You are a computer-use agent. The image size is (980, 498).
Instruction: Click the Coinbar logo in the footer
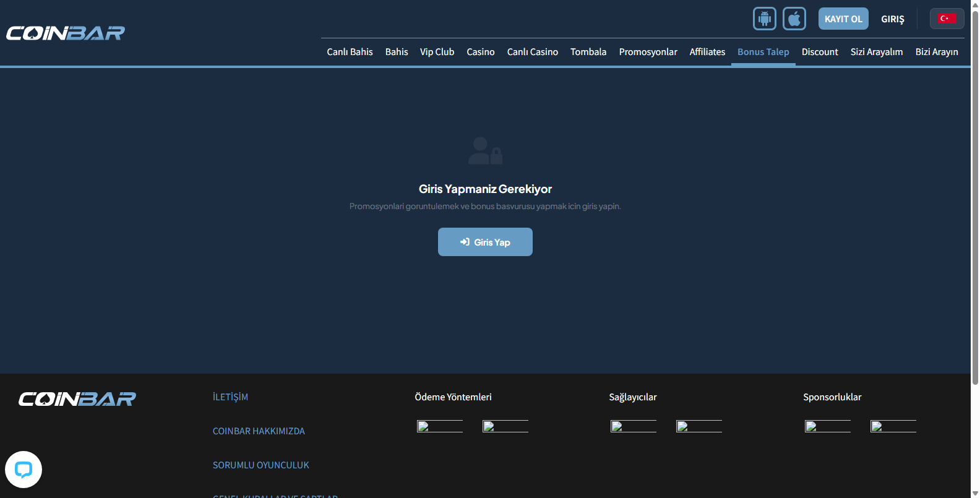tap(77, 399)
